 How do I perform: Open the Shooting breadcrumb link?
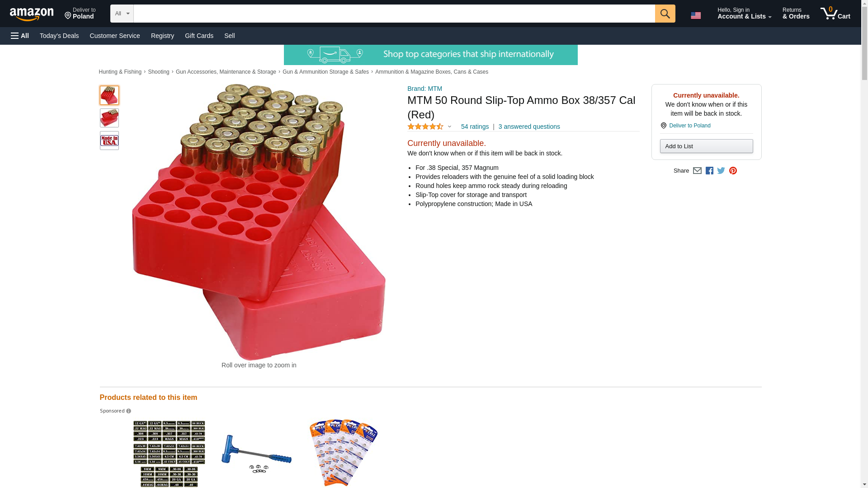pyautogui.click(x=159, y=72)
